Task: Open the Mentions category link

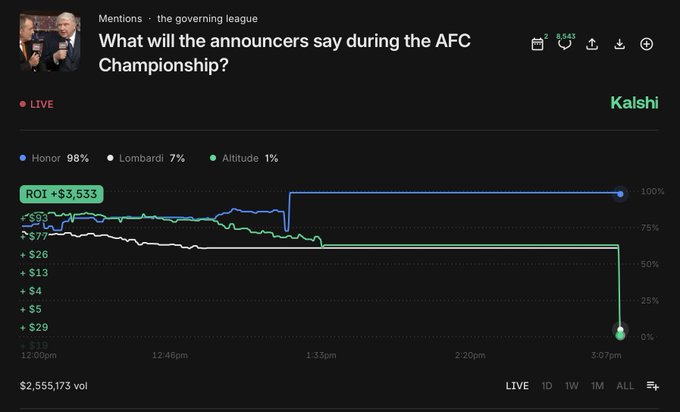Action: (120, 18)
